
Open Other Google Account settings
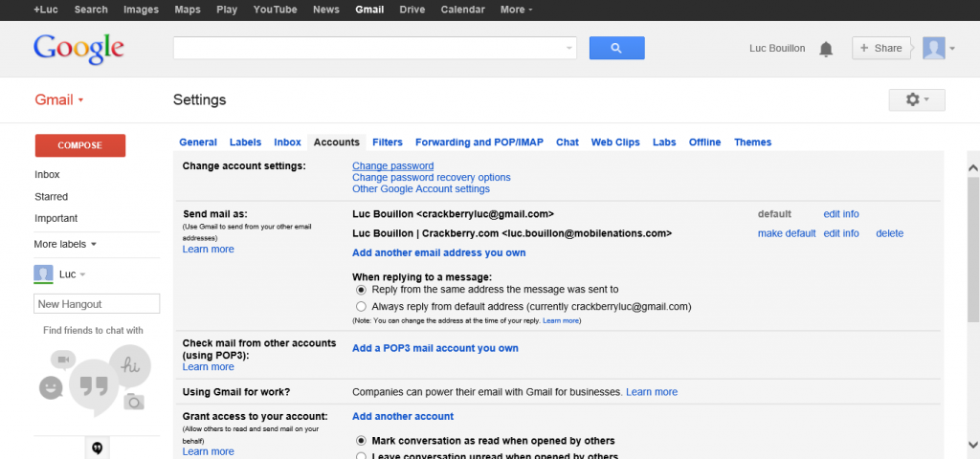pyautogui.click(x=421, y=188)
